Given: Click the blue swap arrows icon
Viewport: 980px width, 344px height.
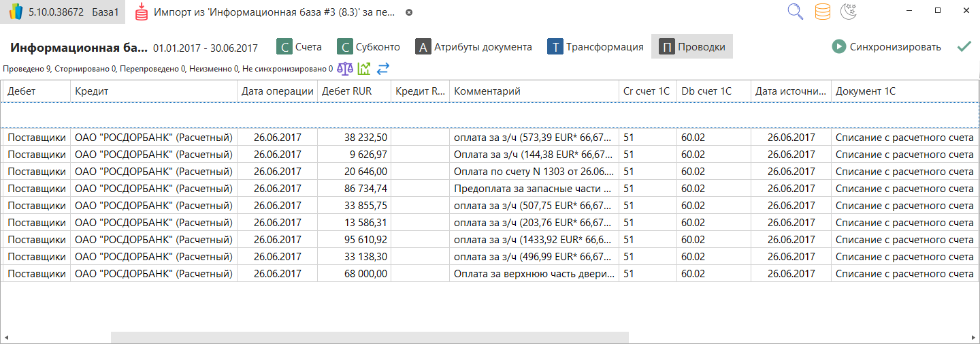Looking at the screenshot, I should 382,69.
